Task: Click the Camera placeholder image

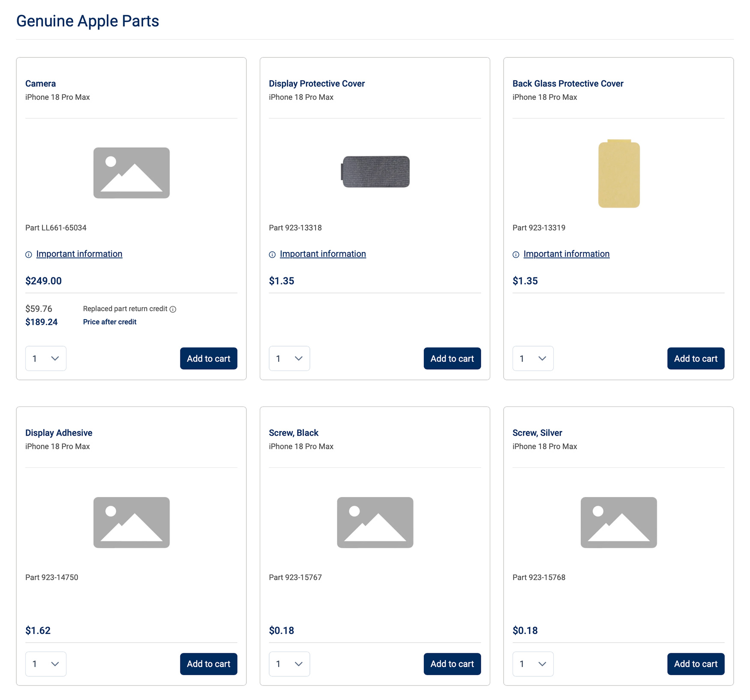Action: click(132, 173)
